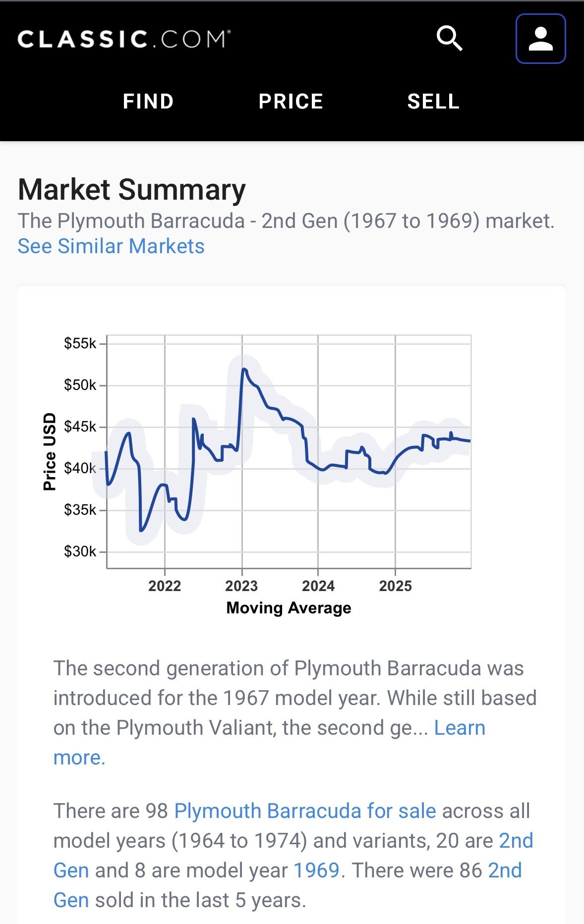The image size is (584, 924).
Task: Click the 2025 x-axis label
Action: [x=395, y=586]
